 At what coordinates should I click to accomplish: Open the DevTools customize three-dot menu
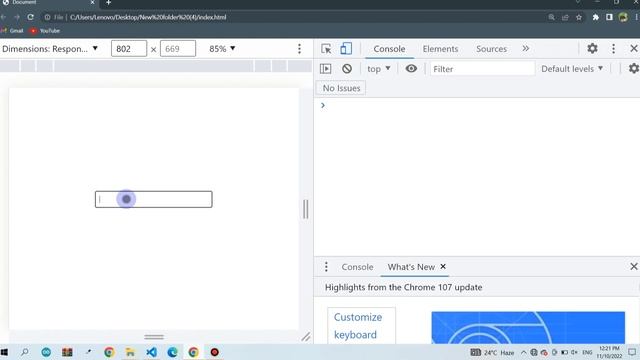tap(613, 49)
